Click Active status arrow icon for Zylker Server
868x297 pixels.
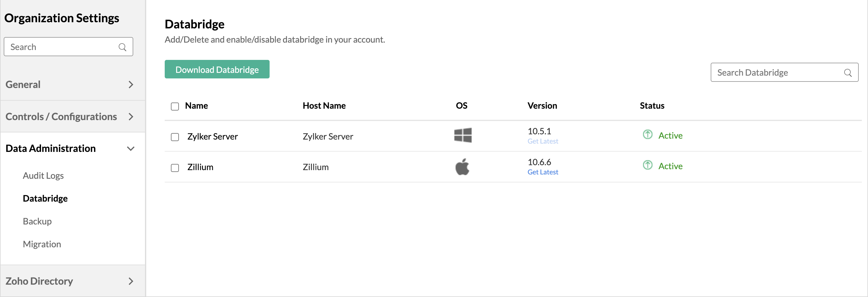pos(647,134)
